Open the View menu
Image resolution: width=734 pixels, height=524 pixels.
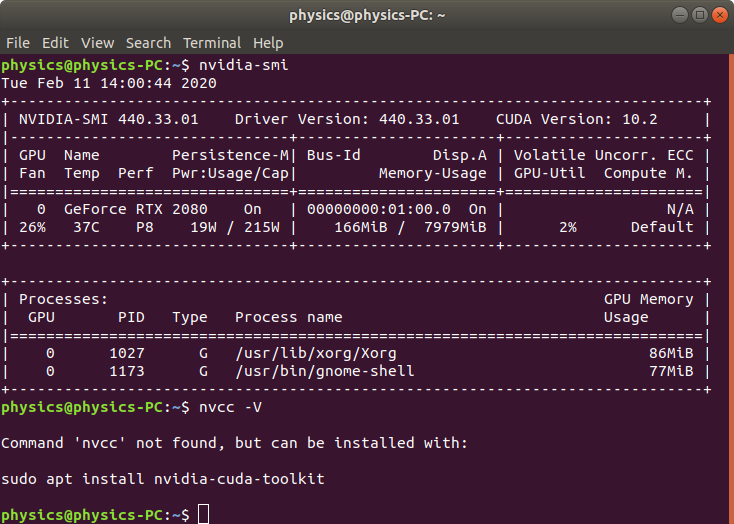[97, 43]
